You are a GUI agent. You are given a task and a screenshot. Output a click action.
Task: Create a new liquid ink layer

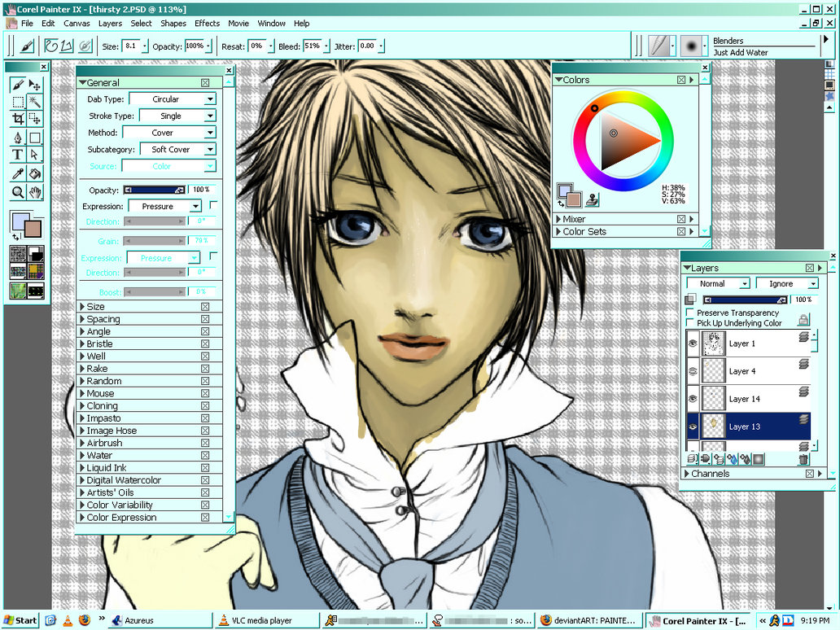pyautogui.click(x=745, y=459)
